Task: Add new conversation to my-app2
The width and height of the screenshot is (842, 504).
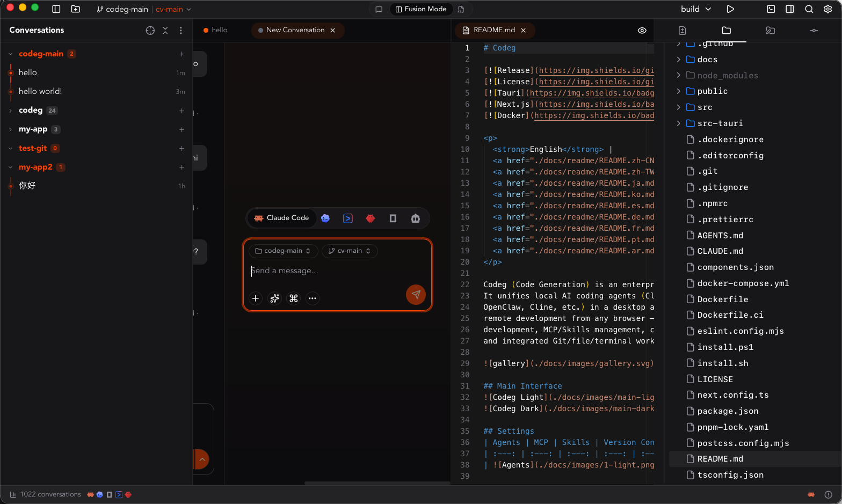Action: [182, 167]
